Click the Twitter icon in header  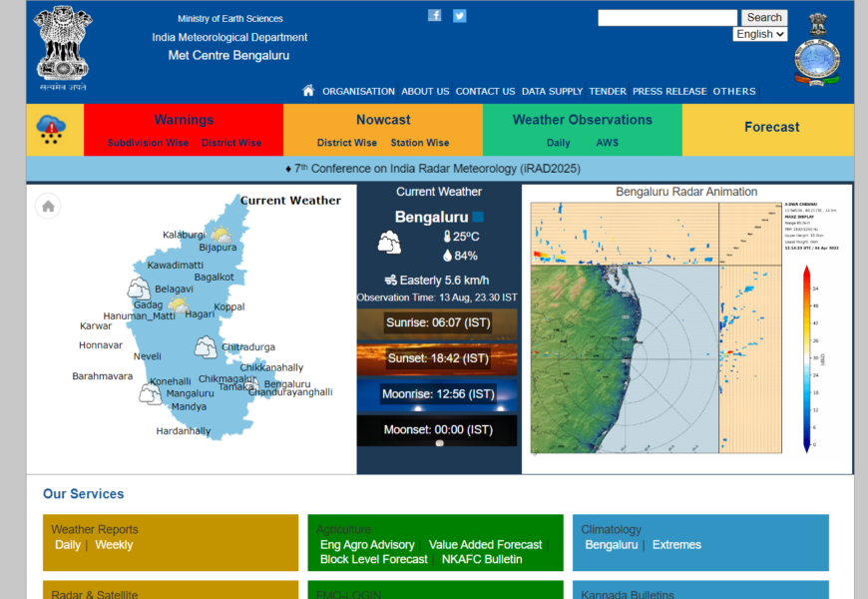pyautogui.click(x=459, y=15)
